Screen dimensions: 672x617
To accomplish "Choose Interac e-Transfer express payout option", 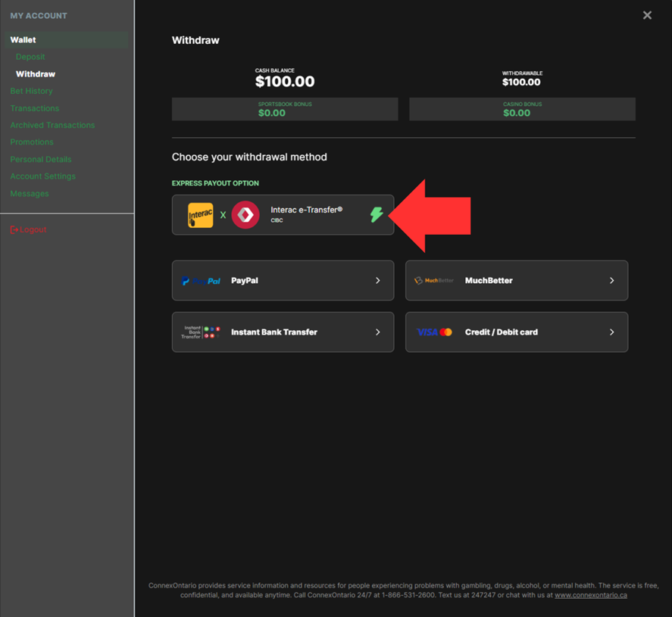I will coord(306,210).
